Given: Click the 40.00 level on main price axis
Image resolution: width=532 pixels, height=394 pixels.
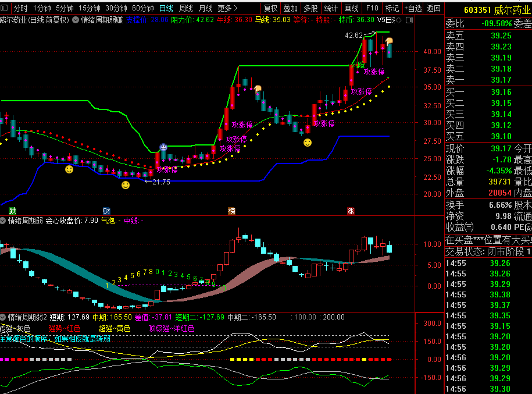Looking at the screenshot, I should [x=431, y=51].
